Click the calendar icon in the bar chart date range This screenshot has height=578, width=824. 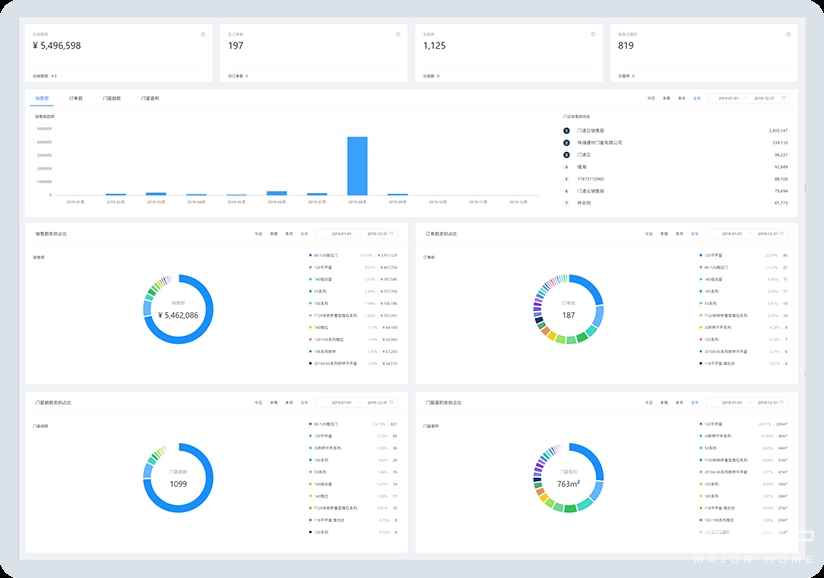coord(783,98)
